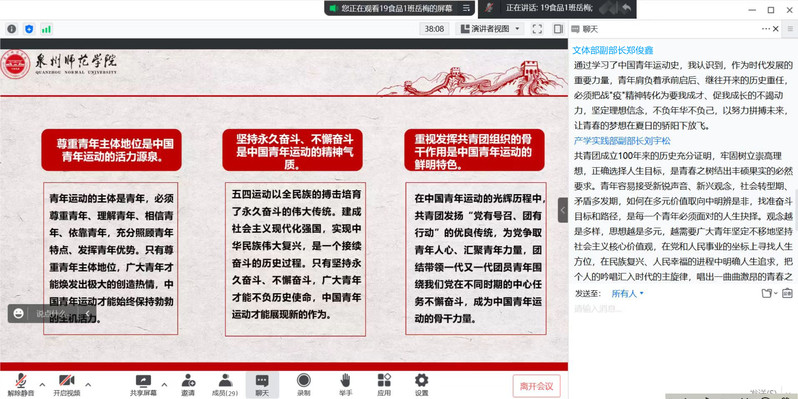Open 所有人 recipient dropdown

628,294
